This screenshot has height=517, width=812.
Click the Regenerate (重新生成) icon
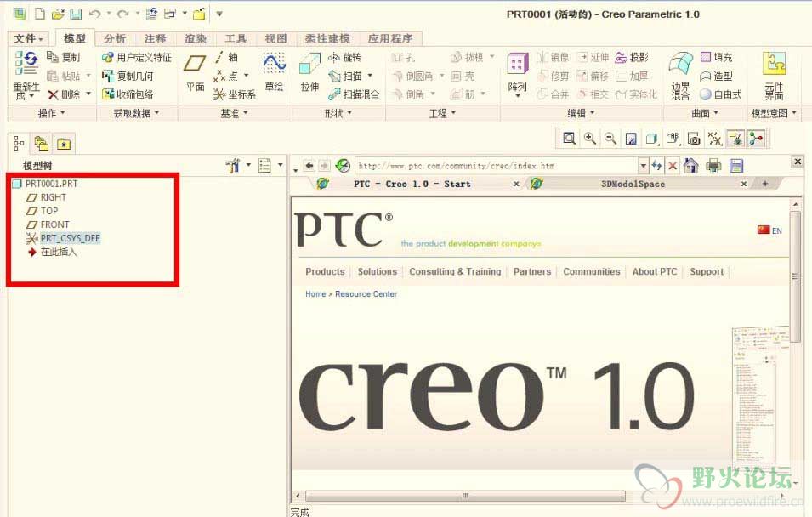(x=26, y=75)
